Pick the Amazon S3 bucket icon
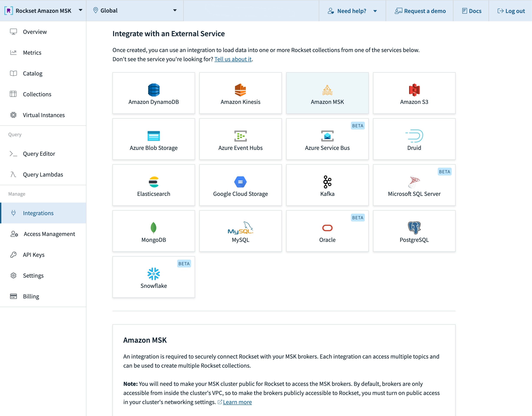532x416 pixels. coord(414,90)
